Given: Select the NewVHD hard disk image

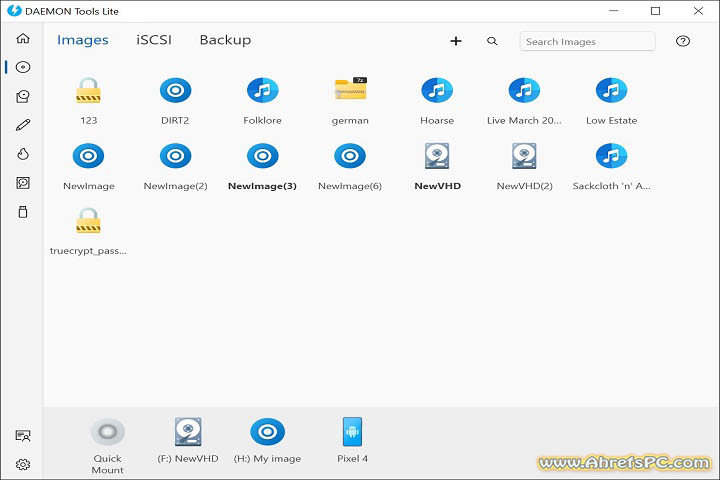Looking at the screenshot, I should pos(437,156).
